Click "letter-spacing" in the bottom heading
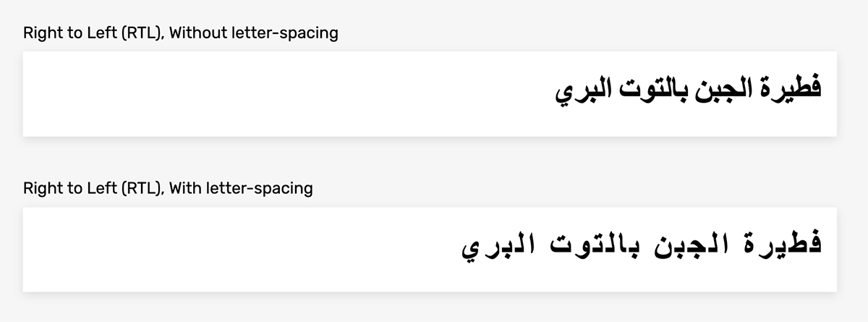The image size is (868, 322). click(259, 189)
